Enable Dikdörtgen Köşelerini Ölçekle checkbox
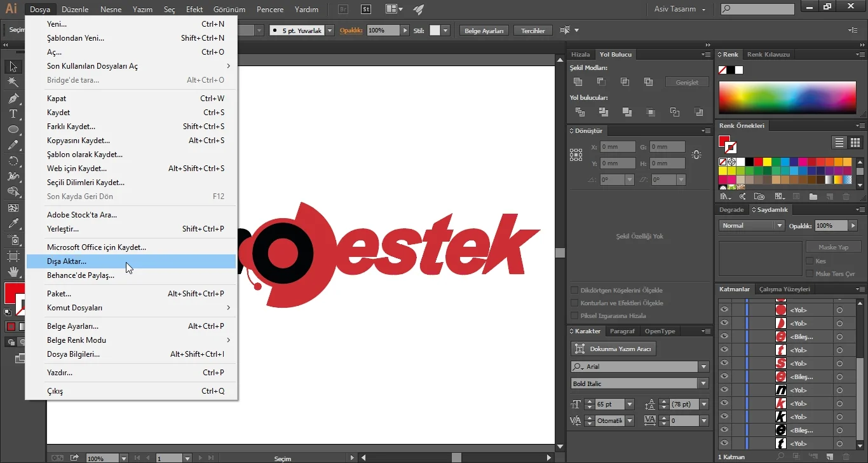 click(575, 291)
